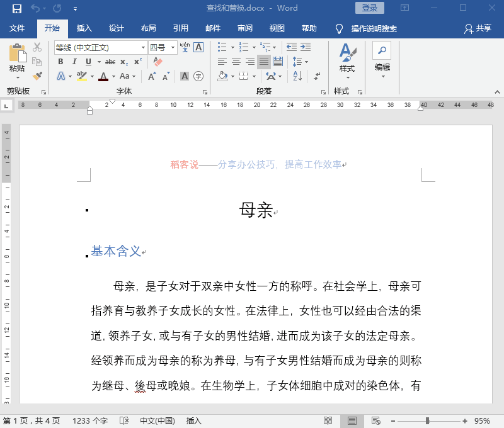The width and height of the screenshot is (504, 428).
Task: Open text effects A icon
Action: coord(60,76)
